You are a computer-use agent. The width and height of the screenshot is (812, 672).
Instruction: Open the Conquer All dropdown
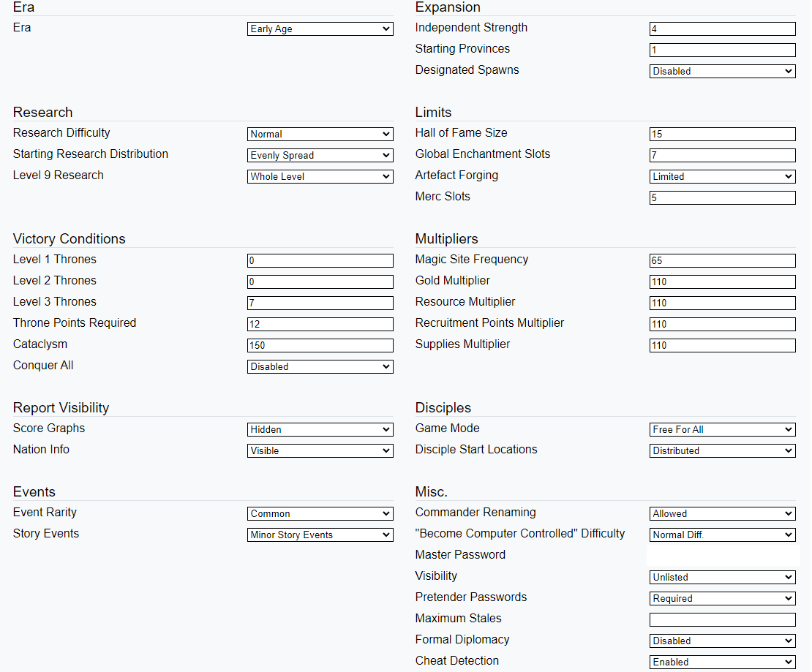pyautogui.click(x=320, y=366)
